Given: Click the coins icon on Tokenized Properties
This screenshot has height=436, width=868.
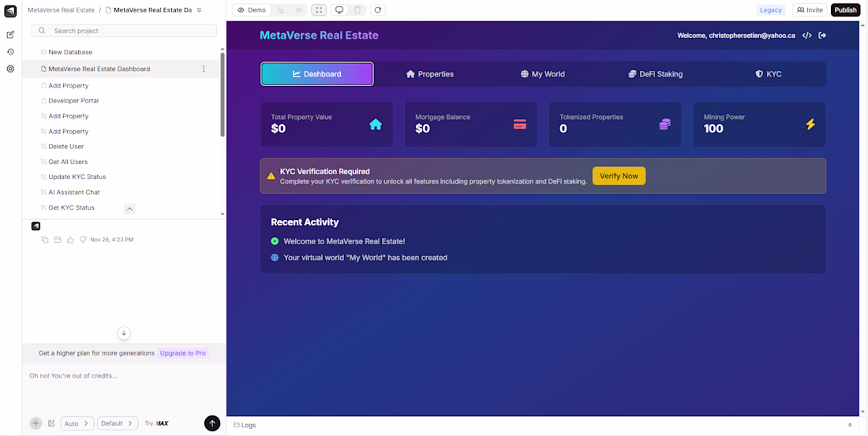Looking at the screenshot, I should click(664, 125).
